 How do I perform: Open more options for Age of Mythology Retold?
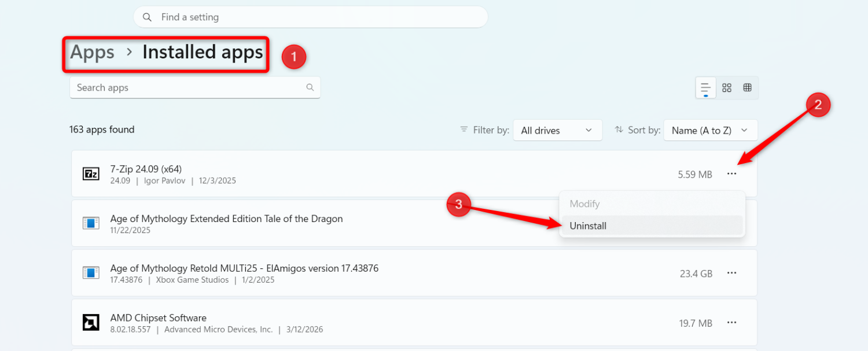point(732,273)
